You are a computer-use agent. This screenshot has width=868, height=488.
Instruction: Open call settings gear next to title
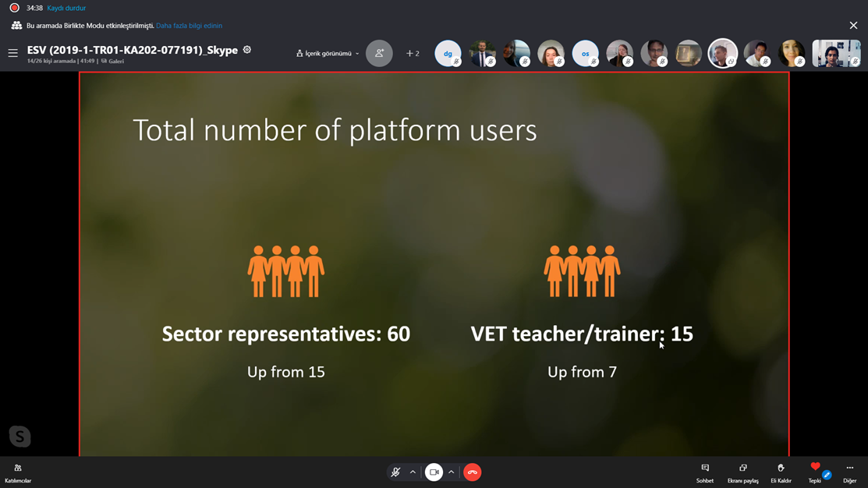[247, 50]
